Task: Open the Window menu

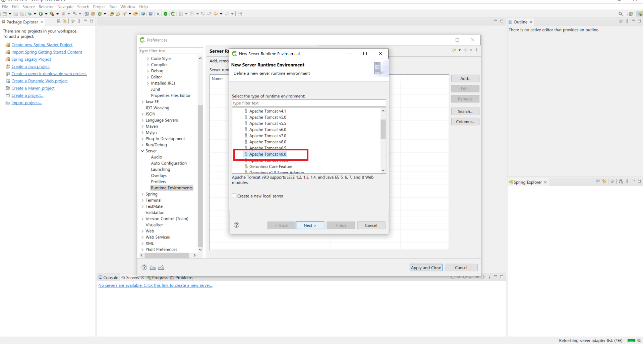Action: pos(128,7)
